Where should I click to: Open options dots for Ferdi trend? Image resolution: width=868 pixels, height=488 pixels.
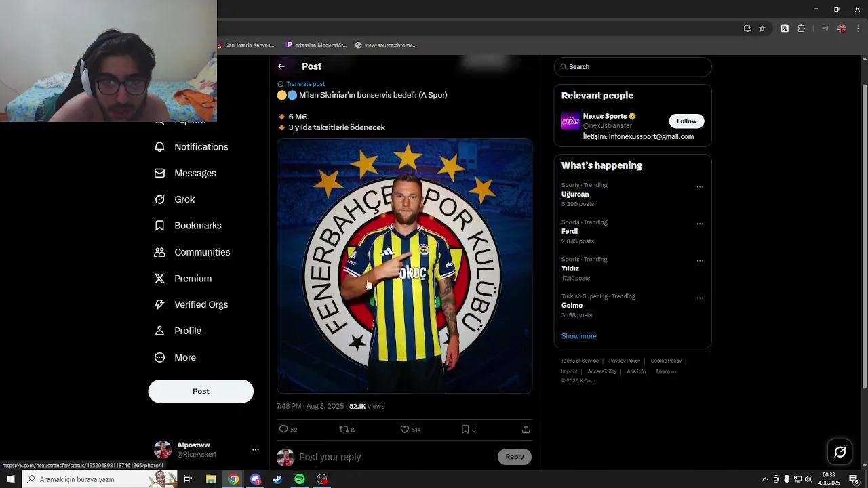tap(700, 224)
